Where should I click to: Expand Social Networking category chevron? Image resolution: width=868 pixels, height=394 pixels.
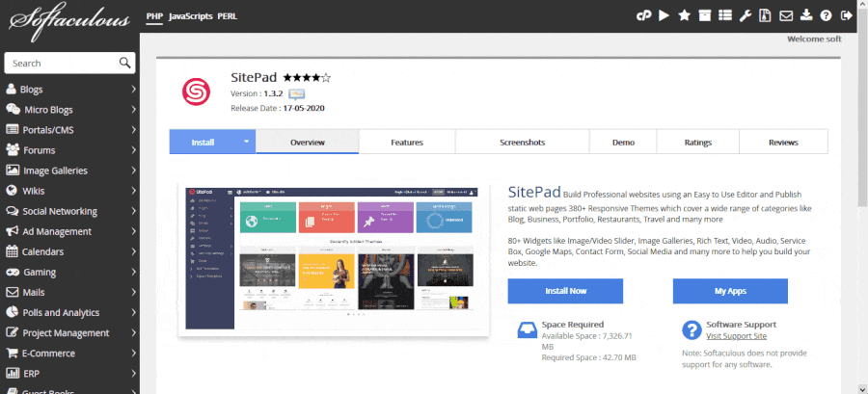pos(133,211)
